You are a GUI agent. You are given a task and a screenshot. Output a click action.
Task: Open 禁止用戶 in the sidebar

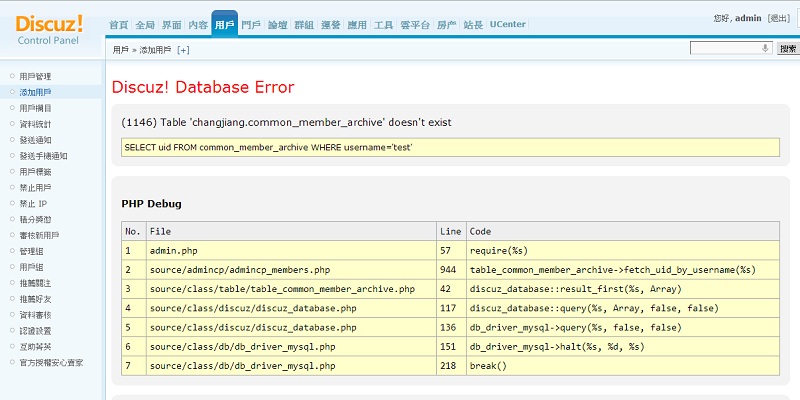(x=35, y=188)
